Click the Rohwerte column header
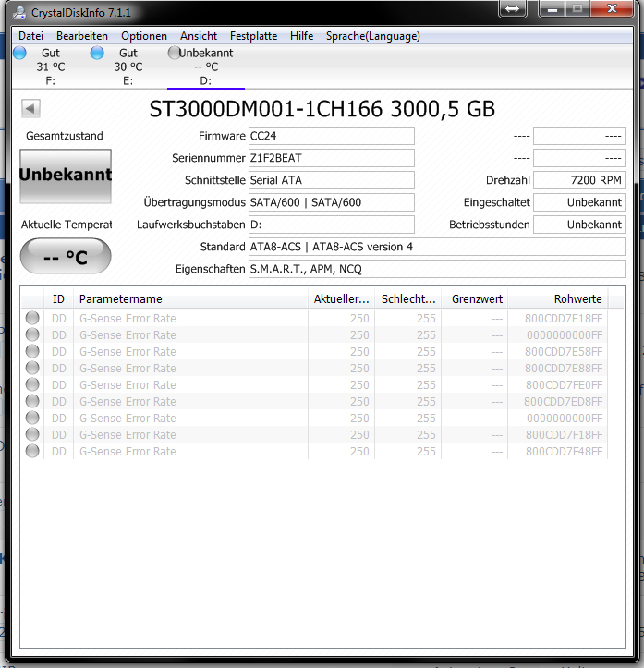The image size is (644, 668). [x=558, y=299]
